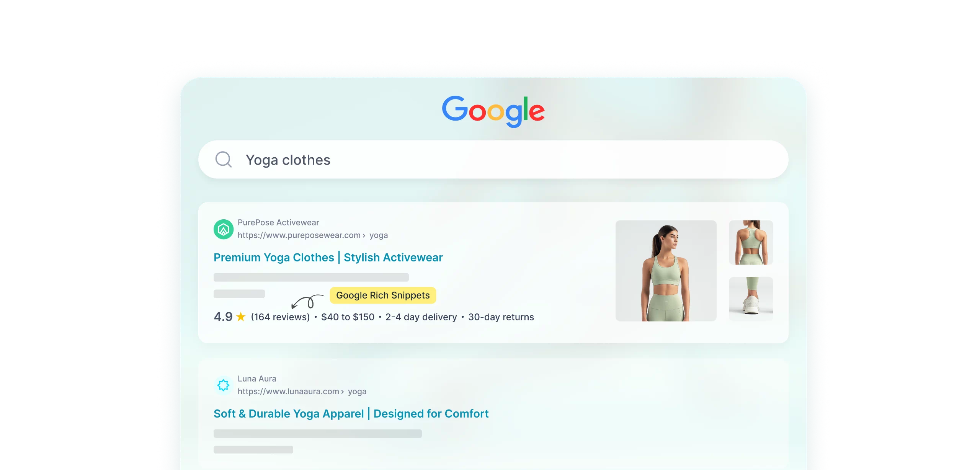Click the Luna Aura blue star favicon

pos(224,385)
